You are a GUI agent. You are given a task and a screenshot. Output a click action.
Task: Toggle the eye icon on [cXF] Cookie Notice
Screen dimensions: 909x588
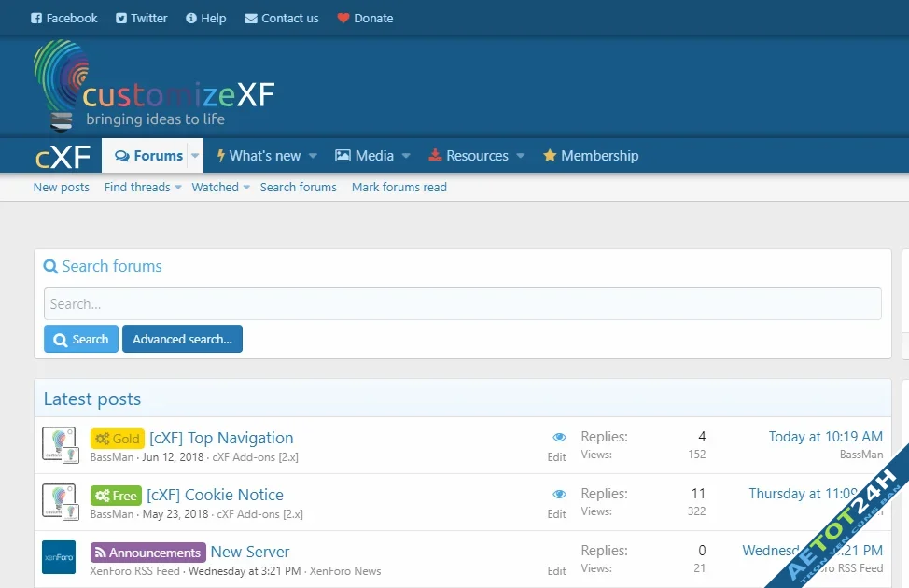tap(559, 493)
